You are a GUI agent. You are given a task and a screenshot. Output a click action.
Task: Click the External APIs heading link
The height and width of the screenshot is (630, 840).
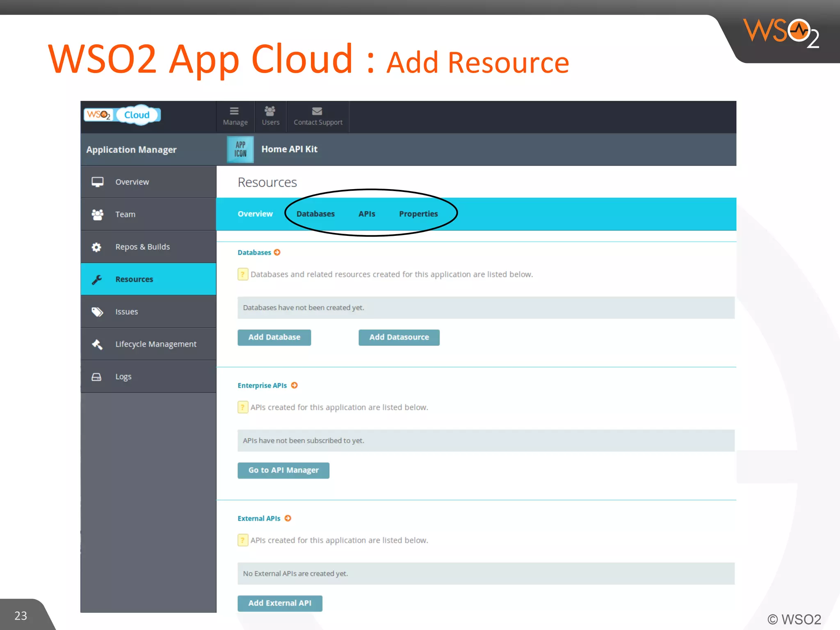259,518
